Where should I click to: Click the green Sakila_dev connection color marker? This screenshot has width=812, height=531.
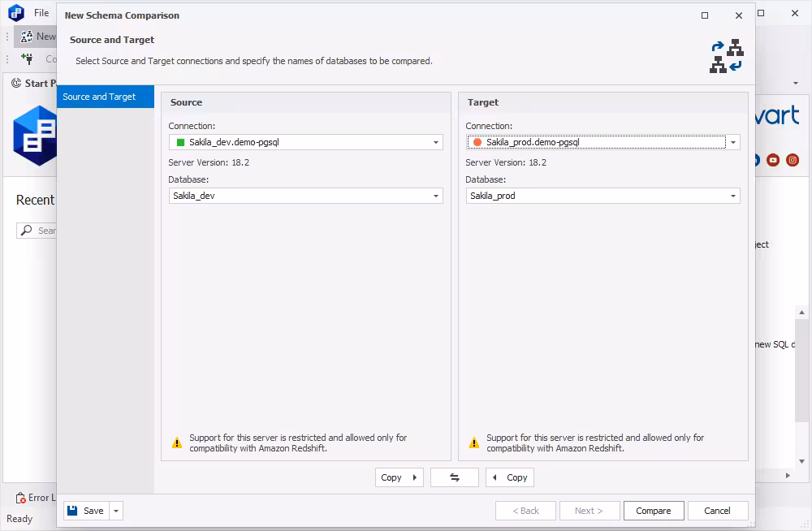pos(181,142)
